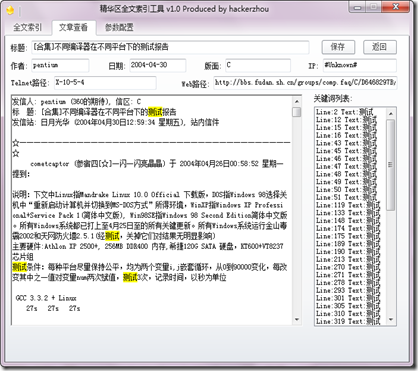
Task: Select keyword entry 'Line:45 Text:测试'
Action: coord(346,151)
